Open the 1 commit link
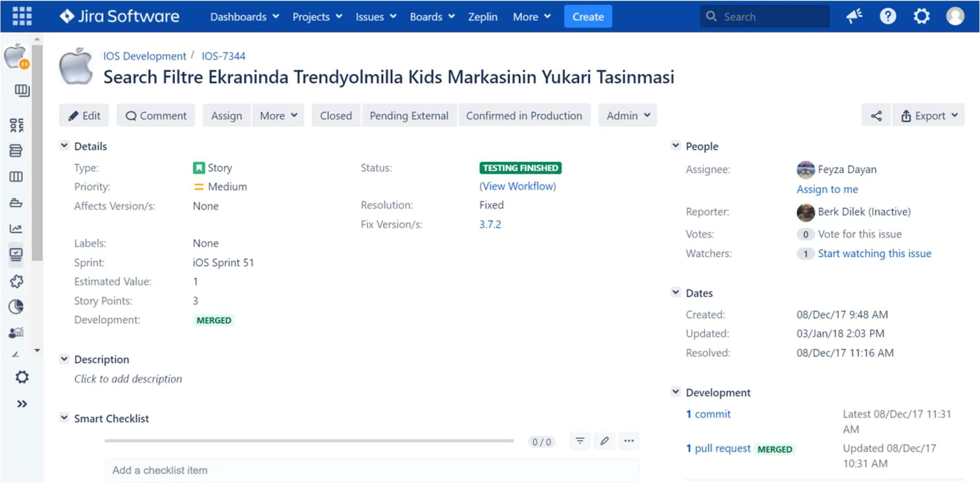Screen dimensions: 980x483 tap(708, 414)
